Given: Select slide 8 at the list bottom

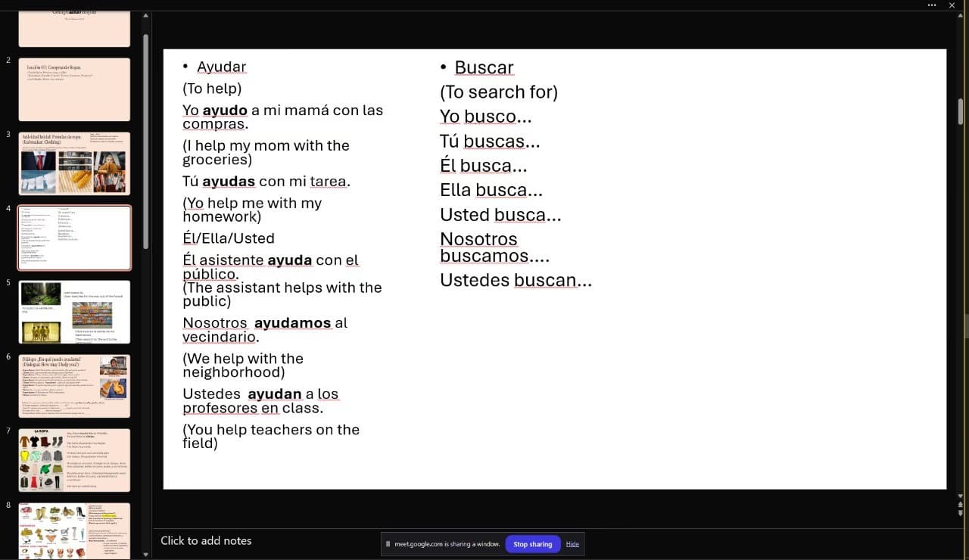Looking at the screenshot, I should (73, 530).
